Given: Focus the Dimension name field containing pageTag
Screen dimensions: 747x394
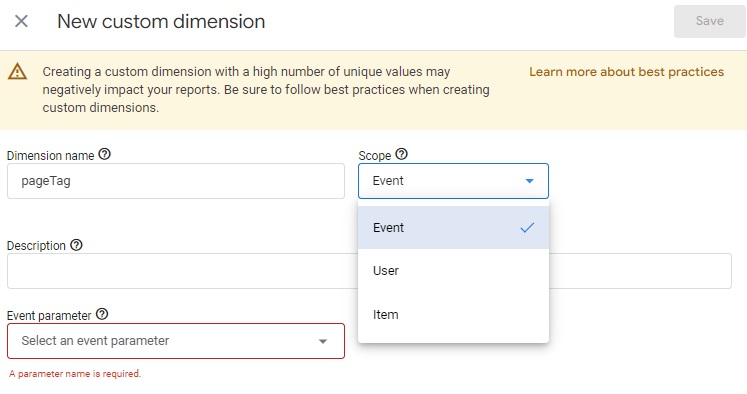Looking at the screenshot, I should click(176, 181).
